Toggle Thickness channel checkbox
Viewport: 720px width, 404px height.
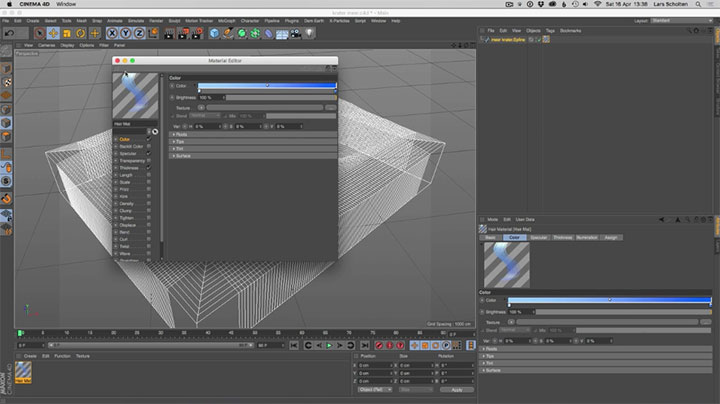[149, 168]
